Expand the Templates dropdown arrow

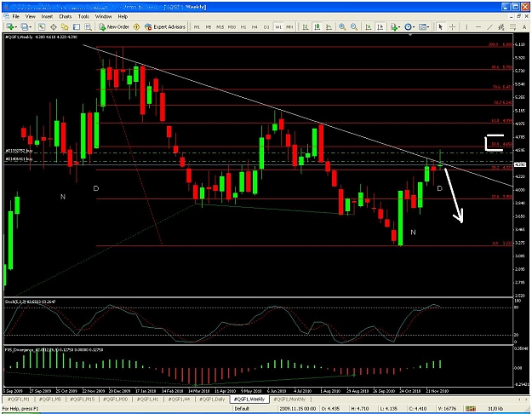(x=428, y=26)
